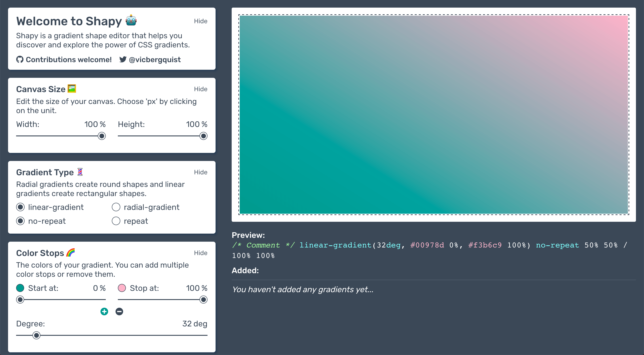Click the Comment text in preview code
The width and height of the screenshot is (644, 355).
pos(263,245)
